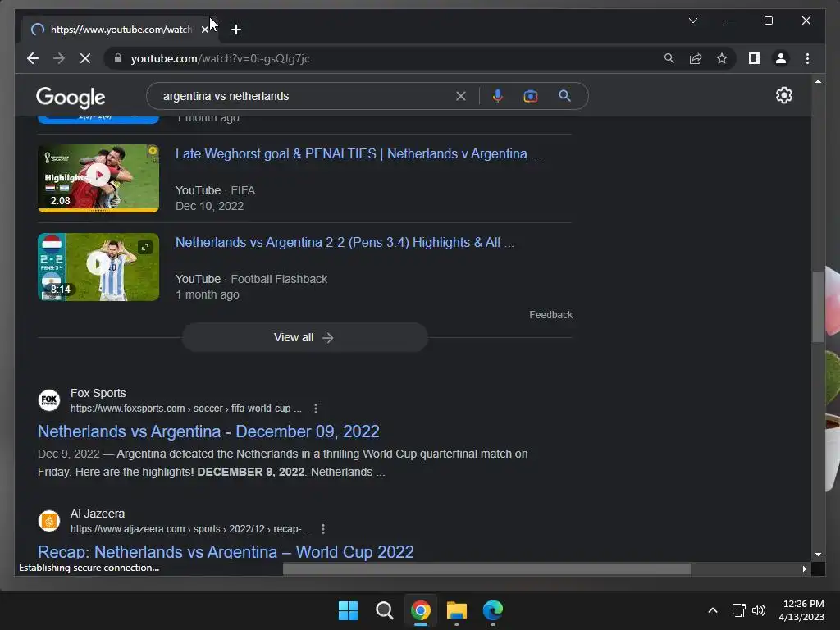Click the browser forward arrow

tap(59, 58)
